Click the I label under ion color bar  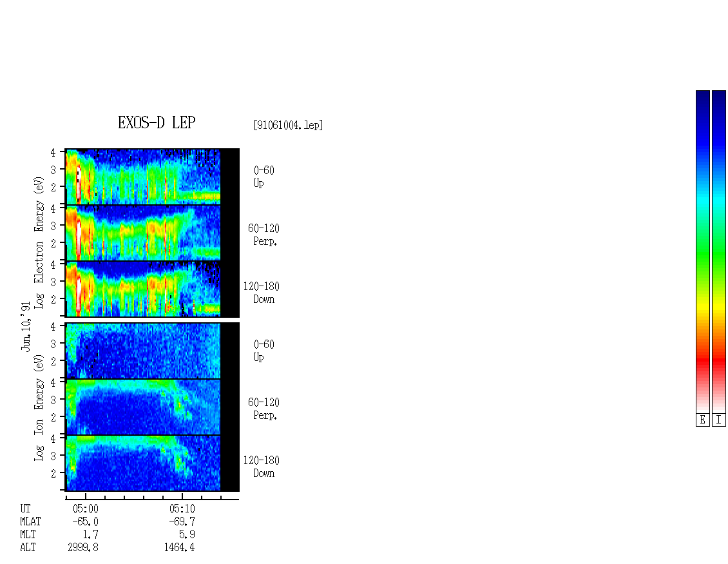tap(719, 420)
